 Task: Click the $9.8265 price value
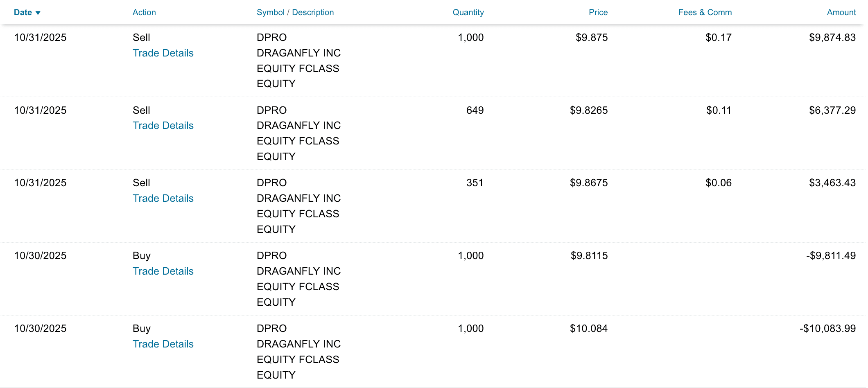coord(588,111)
